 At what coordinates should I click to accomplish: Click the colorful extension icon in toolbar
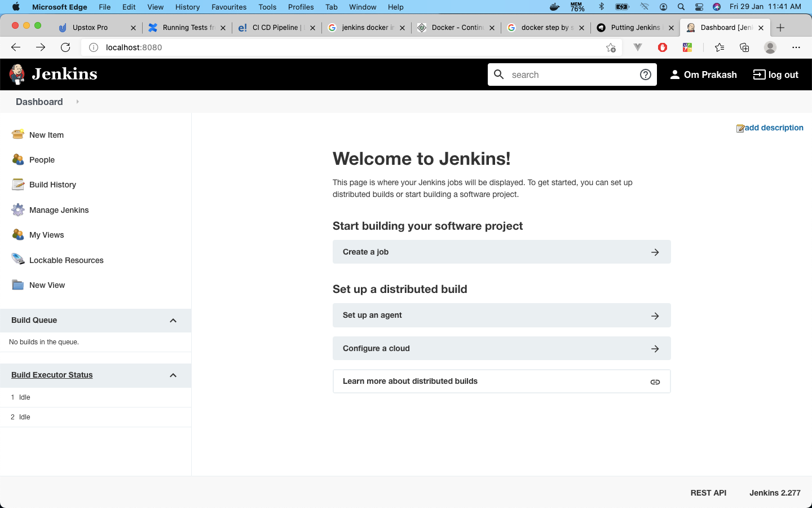click(687, 47)
